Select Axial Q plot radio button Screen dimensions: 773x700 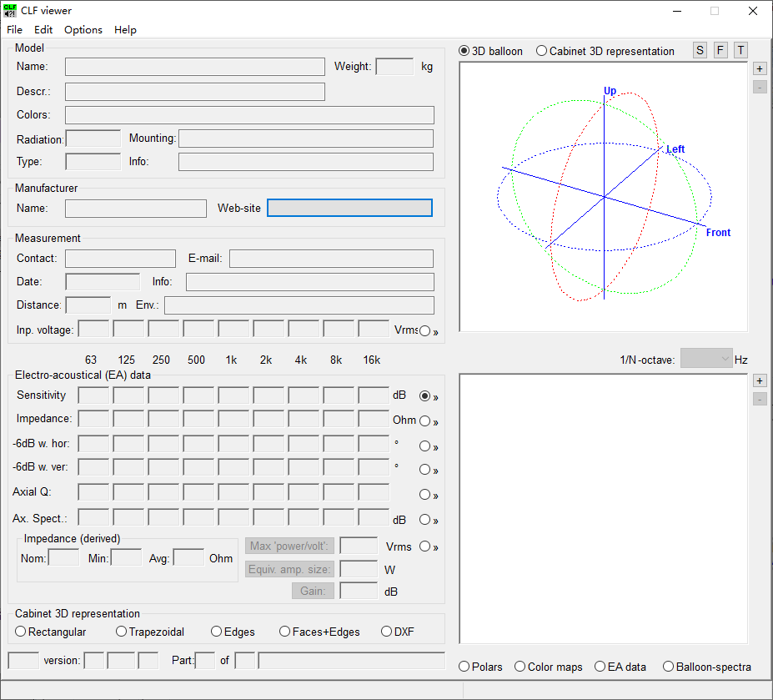point(425,494)
